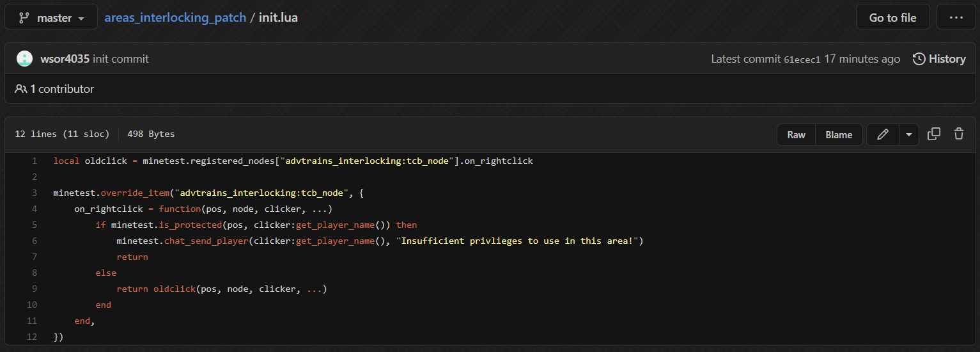This screenshot has width=980, height=352.
Task: Click the Blame button
Action: pyautogui.click(x=839, y=134)
